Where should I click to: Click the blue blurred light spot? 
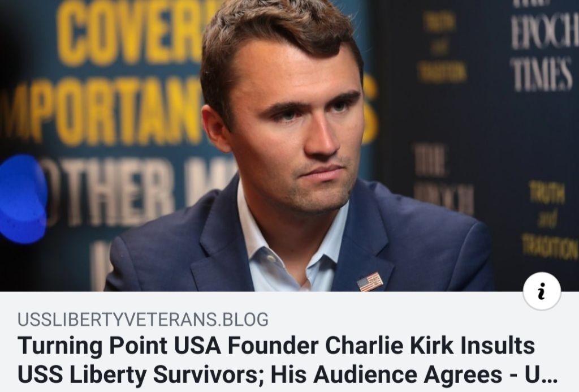click(23, 199)
